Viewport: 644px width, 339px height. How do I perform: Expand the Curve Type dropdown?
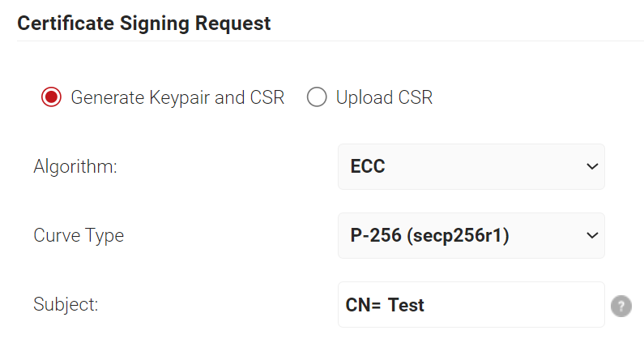[x=471, y=236]
